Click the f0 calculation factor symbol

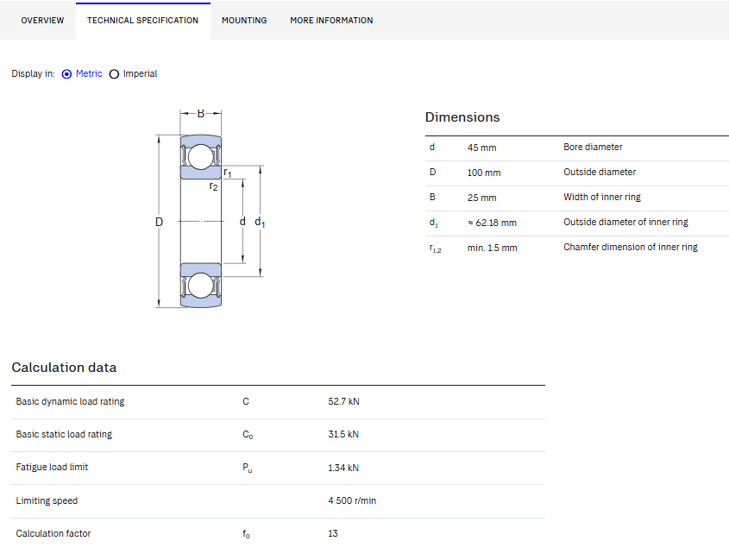click(246, 534)
